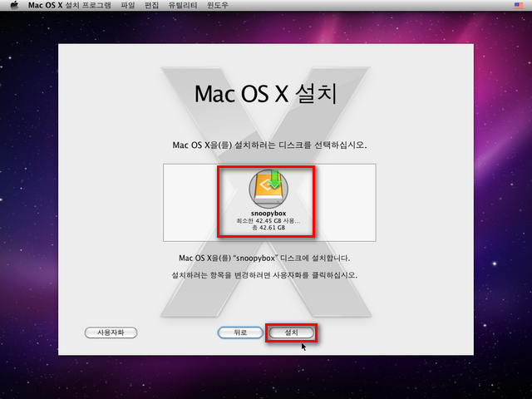Click the US flag input source icon

(x=519, y=5)
